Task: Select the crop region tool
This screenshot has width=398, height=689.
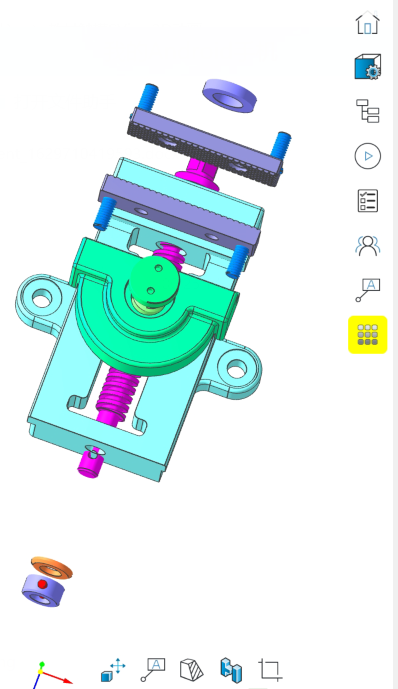Action: (270, 670)
